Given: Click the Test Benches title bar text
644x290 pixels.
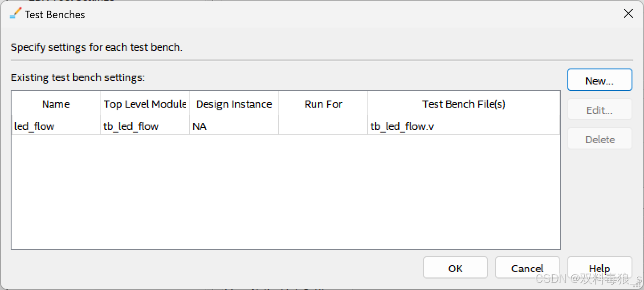Looking at the screenshot, I should [55, 14].
